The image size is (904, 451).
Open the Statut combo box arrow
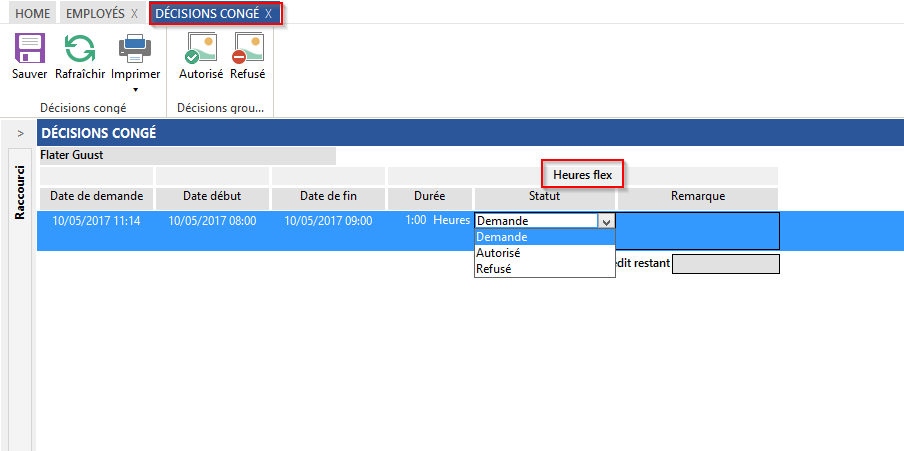(x=605, y=221)
